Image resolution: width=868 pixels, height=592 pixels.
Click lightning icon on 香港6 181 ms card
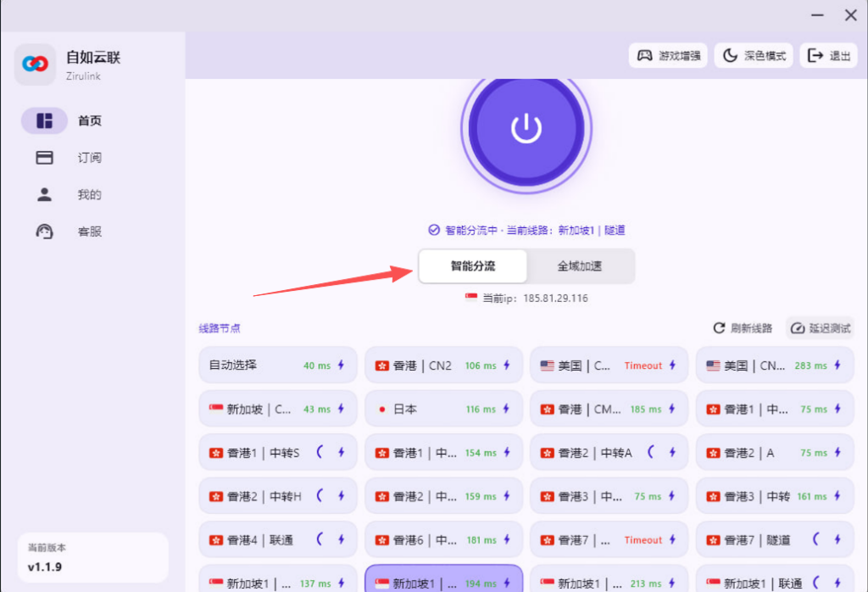click(x=507, y=539)
